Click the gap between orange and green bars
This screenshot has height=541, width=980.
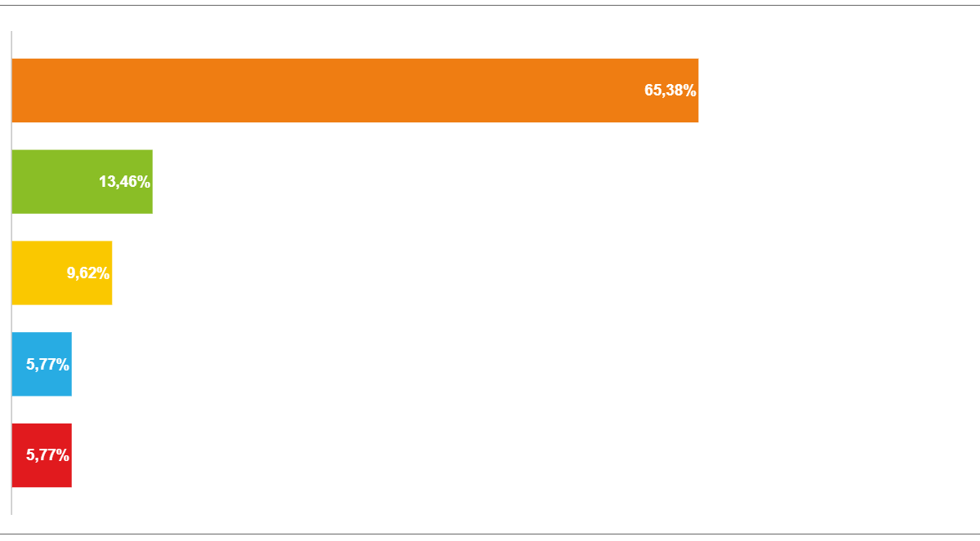click(355, 136)
